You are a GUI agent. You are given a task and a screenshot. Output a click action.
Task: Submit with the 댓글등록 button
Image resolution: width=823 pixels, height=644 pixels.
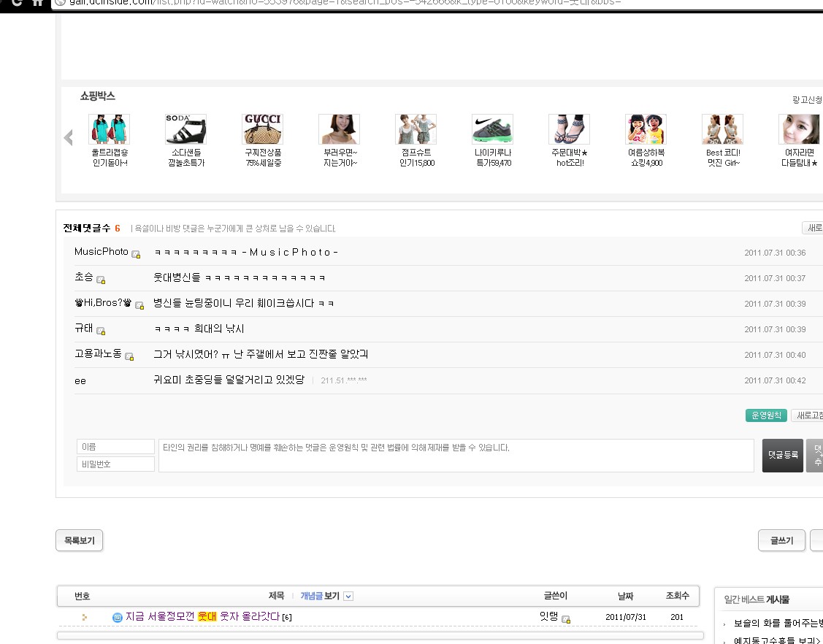[x=783, y=455]
